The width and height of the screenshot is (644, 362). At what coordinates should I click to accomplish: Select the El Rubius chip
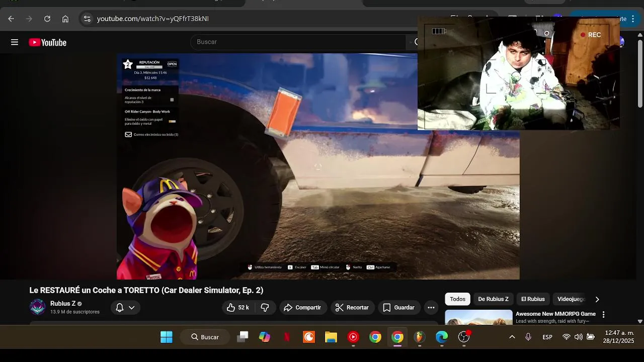533,299
